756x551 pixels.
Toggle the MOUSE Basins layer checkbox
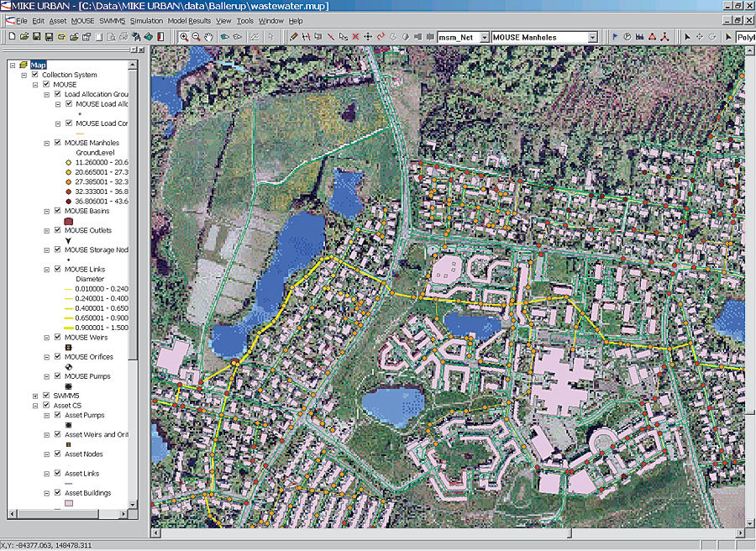[58, 211]
